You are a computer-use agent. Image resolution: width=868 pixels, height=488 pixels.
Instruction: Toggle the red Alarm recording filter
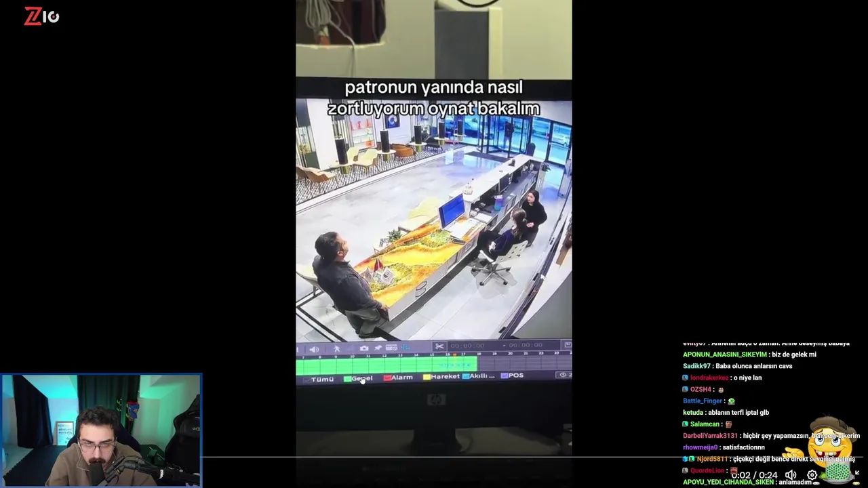tap(387, 378)
